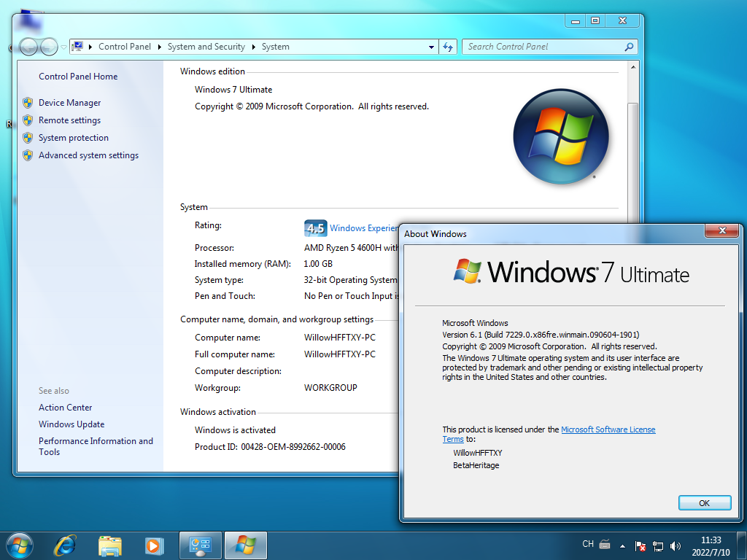Viewport: 747px width, 560px height.
Task: Open Windows Update link
Action: click(x=71, y=424)
